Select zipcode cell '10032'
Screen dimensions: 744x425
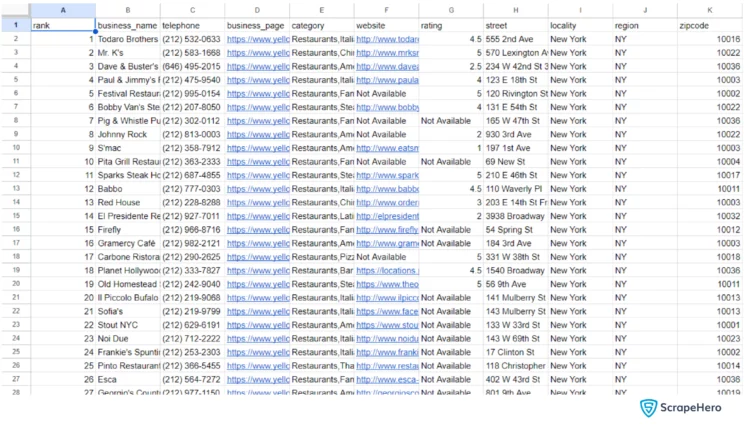(x=709, y=216)
